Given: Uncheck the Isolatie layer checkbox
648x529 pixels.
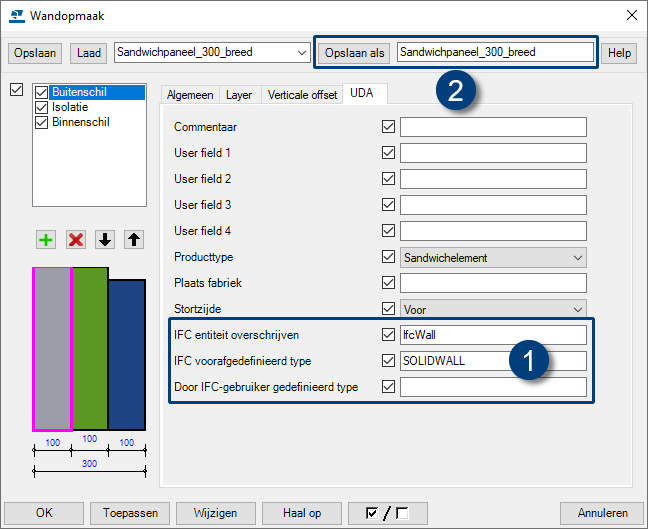Looking at the screenshot, I should [x=41, y=108].
